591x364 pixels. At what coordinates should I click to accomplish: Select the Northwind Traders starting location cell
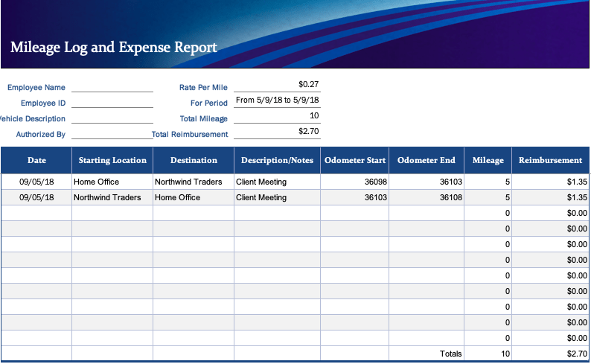click(x=112, y=197)
